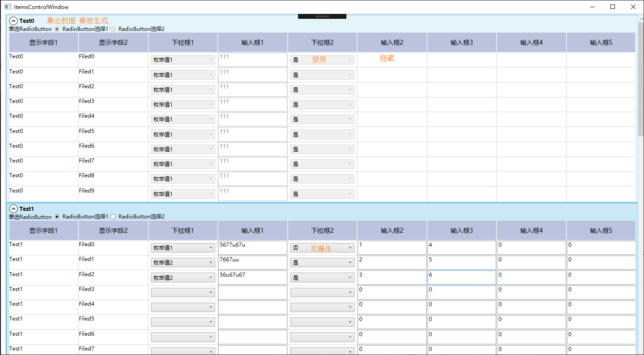The image size is (644, 355).
Task: Open the first 枚举值1 dropdown under 下拉框1
Action: pos(182,59)
